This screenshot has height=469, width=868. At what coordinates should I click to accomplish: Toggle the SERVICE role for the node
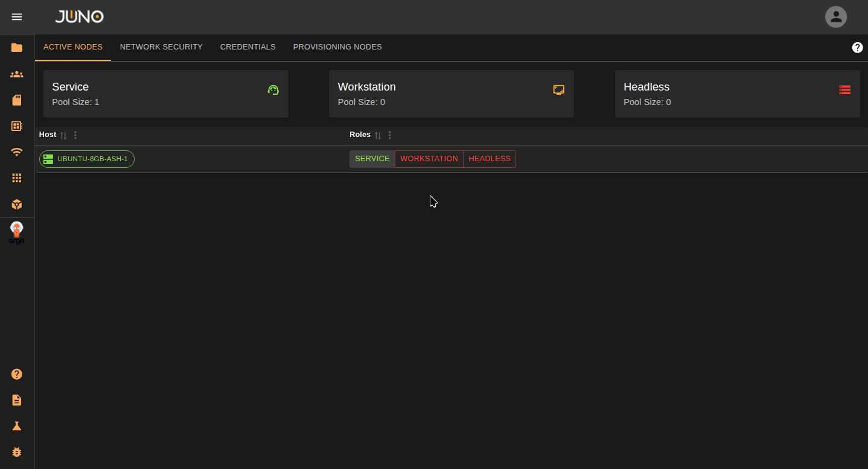coord(372,159)
